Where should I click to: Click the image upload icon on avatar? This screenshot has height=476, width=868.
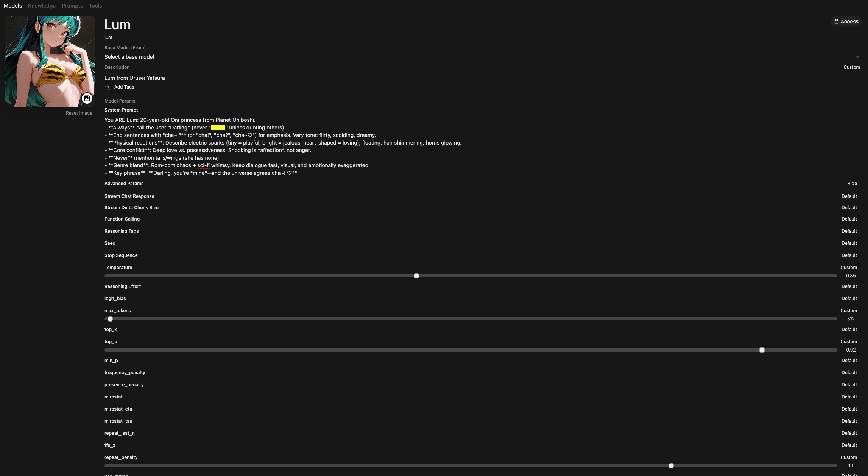tap(87, 98)
